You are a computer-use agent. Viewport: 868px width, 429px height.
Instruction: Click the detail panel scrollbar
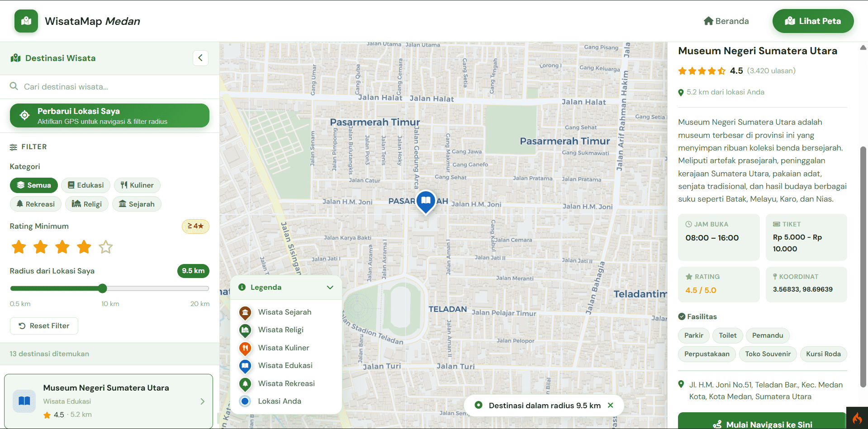pos(863,267)
